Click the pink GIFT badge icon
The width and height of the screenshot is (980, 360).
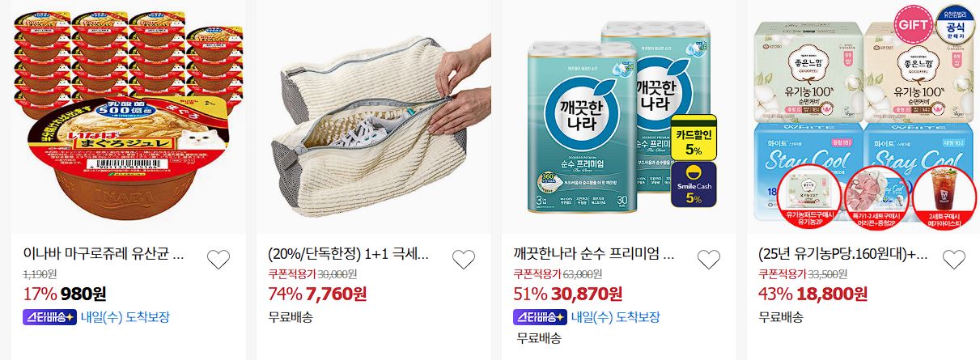tap(912, 24)
